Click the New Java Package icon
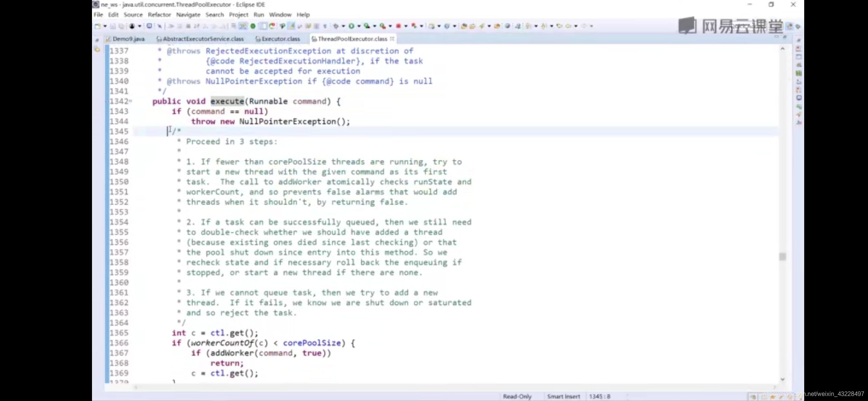 431,26
